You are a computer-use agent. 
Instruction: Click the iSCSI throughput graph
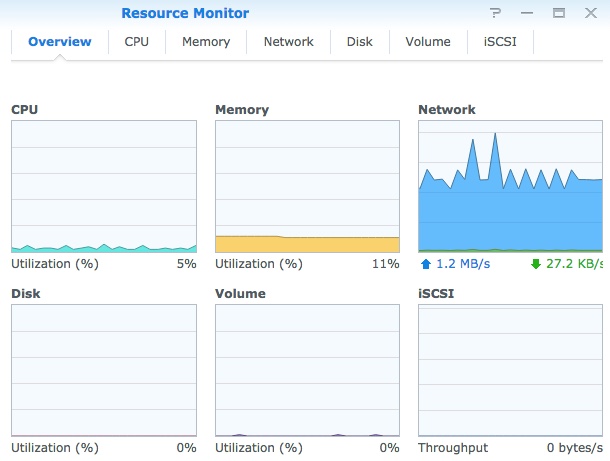tap(510, 370)
